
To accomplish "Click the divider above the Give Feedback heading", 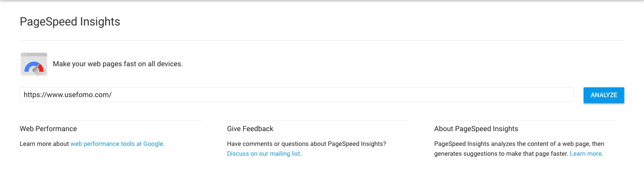I will 318,120.
